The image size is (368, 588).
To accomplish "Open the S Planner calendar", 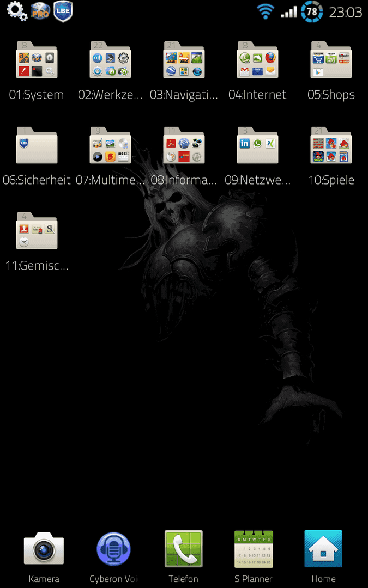I will pyautogui.click(x=254, y=549).
